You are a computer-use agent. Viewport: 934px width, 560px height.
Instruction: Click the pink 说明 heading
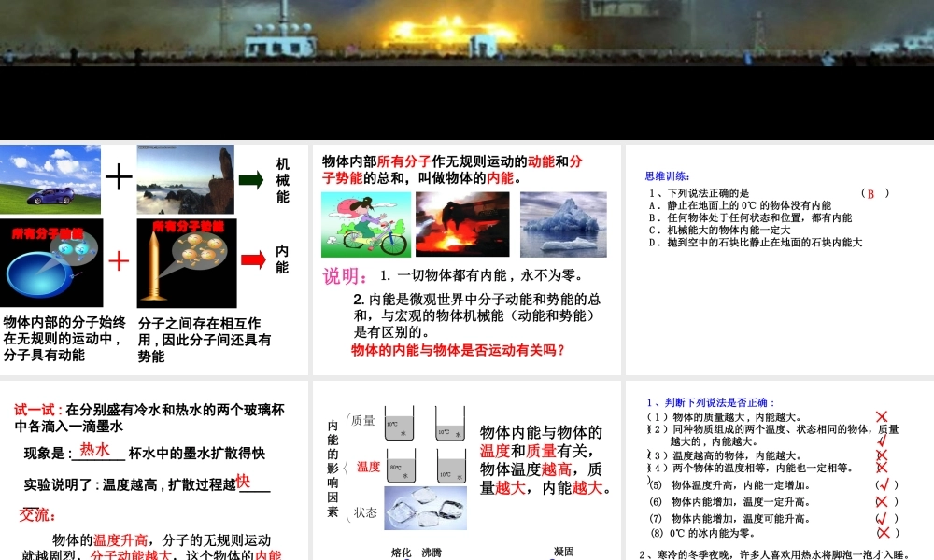[x=345, y=276]
